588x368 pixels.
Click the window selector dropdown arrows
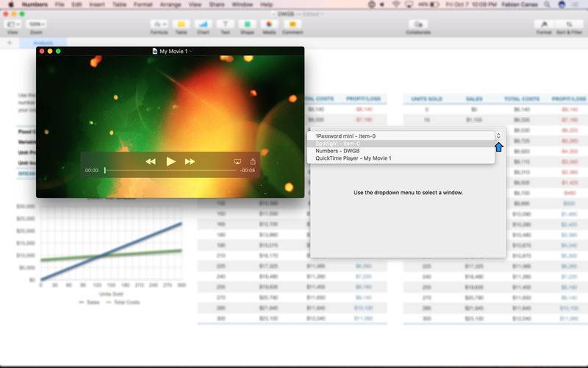[499, 135]
